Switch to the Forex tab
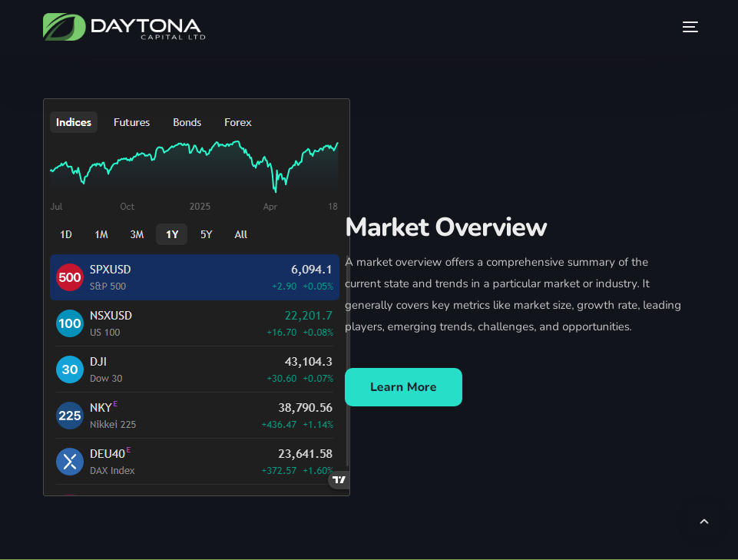This screenshot has width=738, height=560. (x=238, y=122)
